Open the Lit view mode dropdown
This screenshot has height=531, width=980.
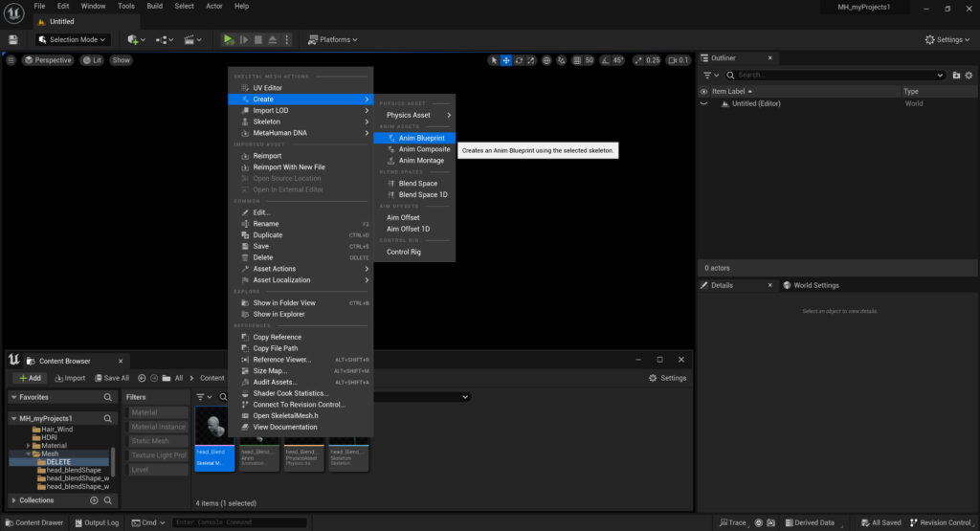(92, 60)
